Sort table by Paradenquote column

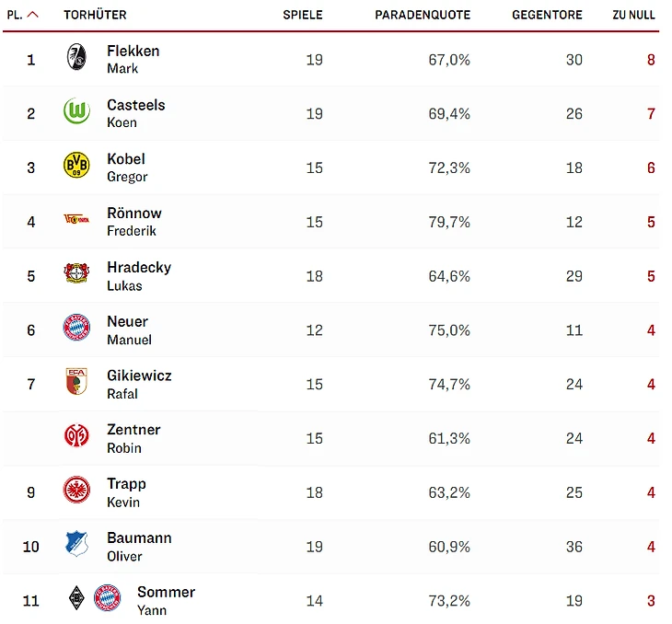423,15
